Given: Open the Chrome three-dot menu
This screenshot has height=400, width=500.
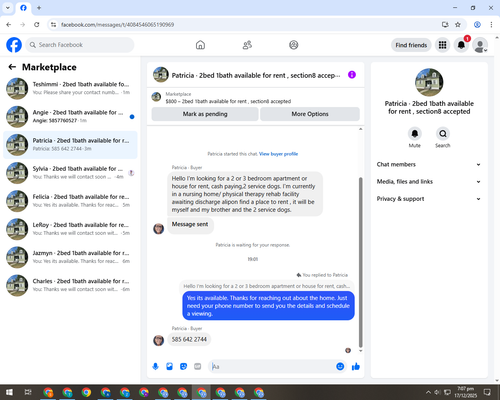Looking at the screenshot, I should (491, 25).
